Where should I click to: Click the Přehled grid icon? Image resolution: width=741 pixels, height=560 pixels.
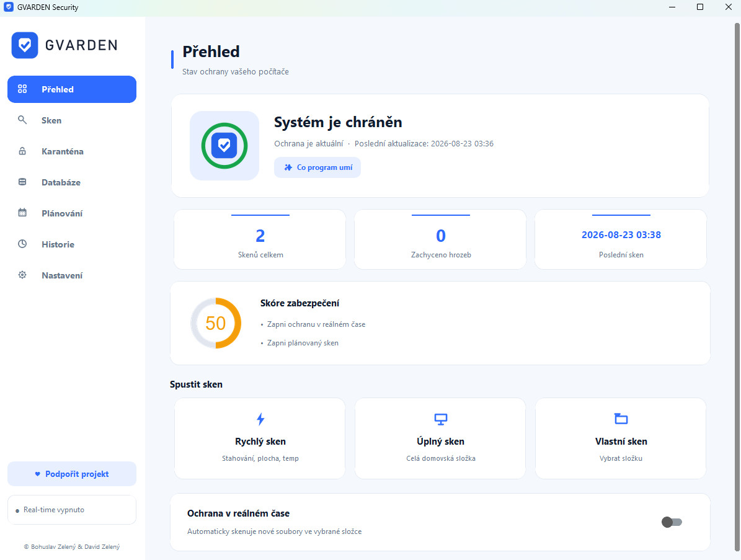pos(22,89)
